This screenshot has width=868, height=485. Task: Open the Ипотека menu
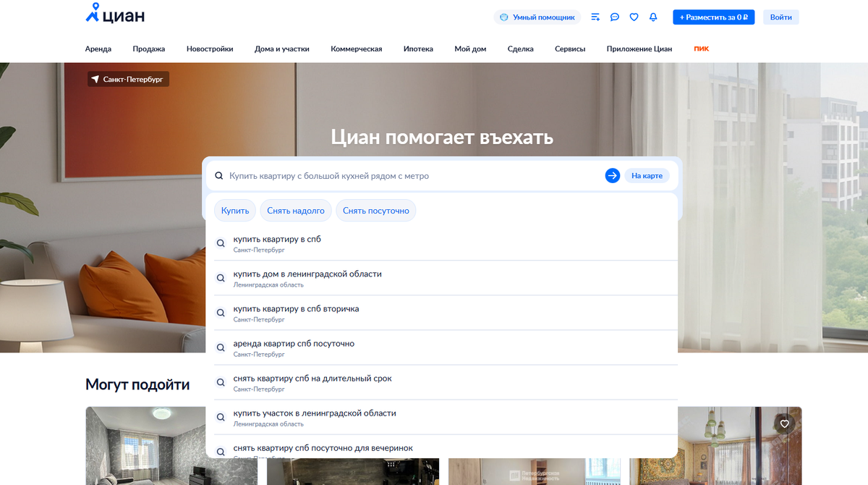tap(418, 49)
